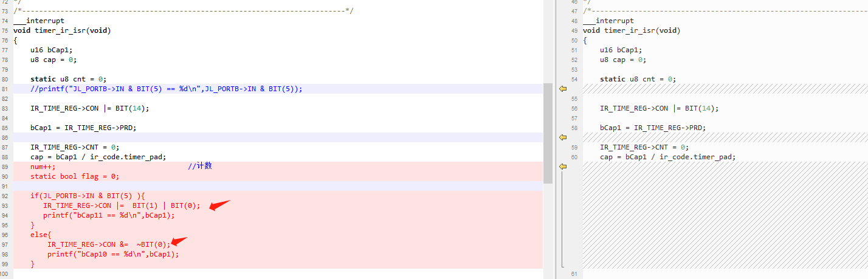
Task: Click "void timer_ir_isr(void)" on right line 49
Action: tap(632, 30)
